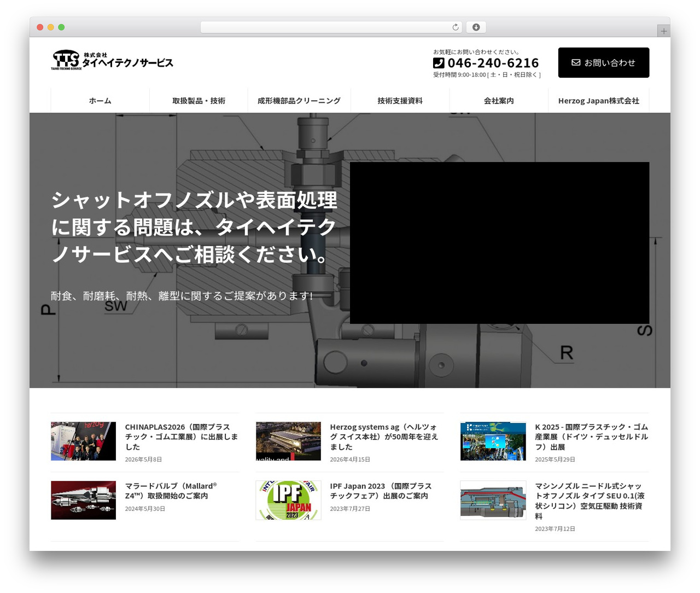The image size is (700, 593).
Task: Open the IPF Japan 2023 出展のご案内 article
Action: [x=381, y=491]
